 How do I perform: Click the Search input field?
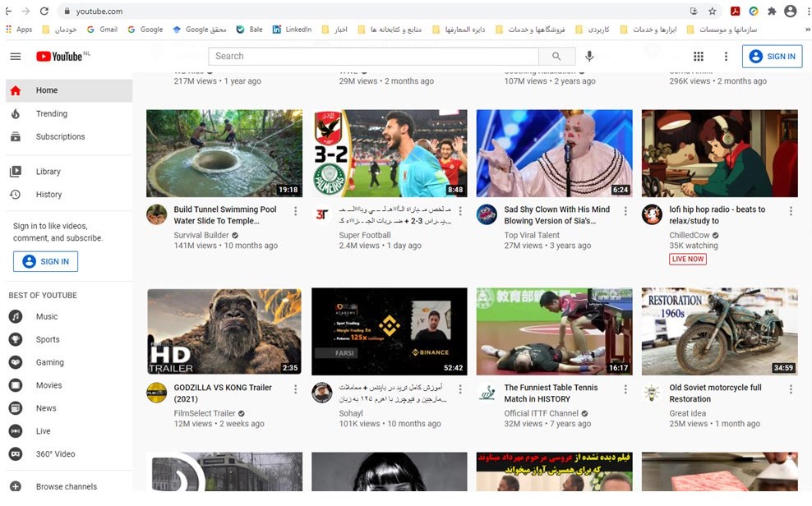pos(373,57)
